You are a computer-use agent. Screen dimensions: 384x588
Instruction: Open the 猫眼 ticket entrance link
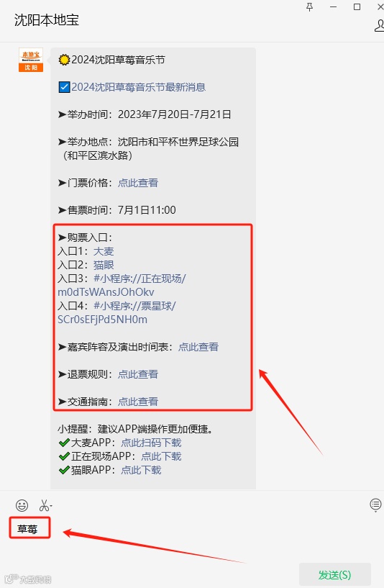[104, 265]
